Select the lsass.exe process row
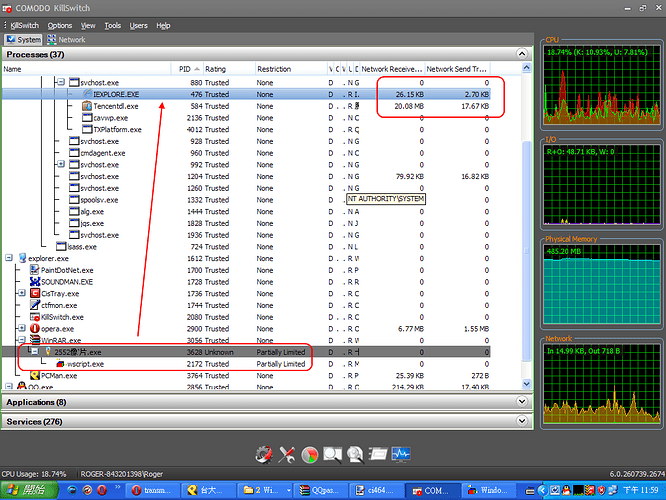 (246, 247)
